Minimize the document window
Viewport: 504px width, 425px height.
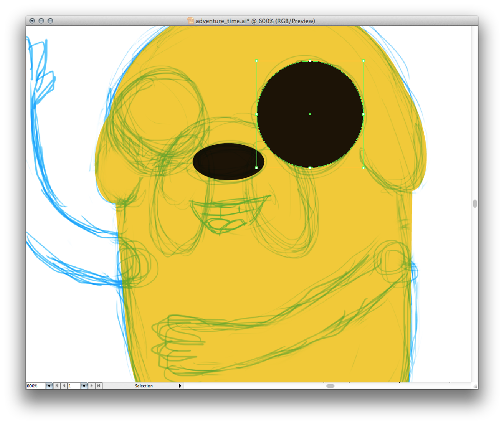(x=41, y=21)
